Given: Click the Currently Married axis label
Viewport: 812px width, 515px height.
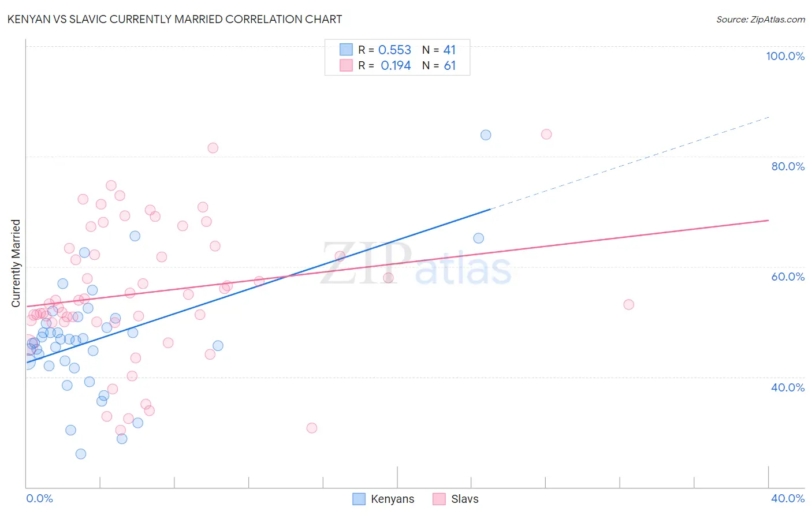Looking at the screenshot, I should [16, 263].
